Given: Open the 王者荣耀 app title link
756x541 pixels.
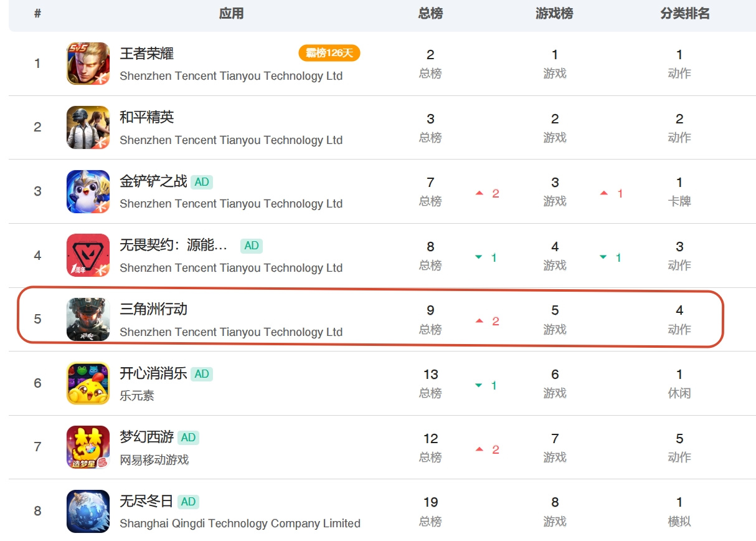Looking at the screenshot, I should (x=147, y=54).
